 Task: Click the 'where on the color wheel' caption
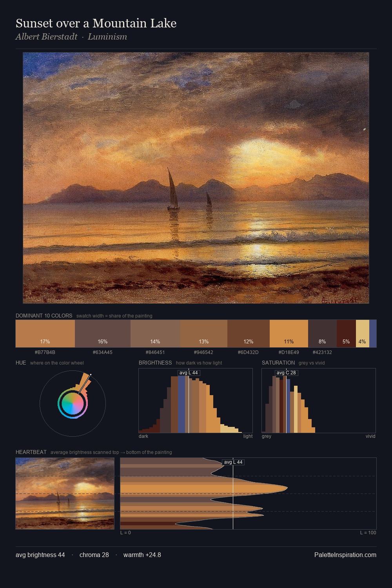tap(57, 363)
